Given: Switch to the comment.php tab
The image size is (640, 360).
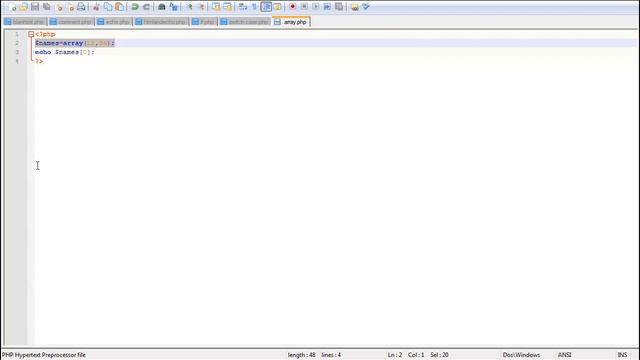Looking at the screenshot, I should (71, 22).
